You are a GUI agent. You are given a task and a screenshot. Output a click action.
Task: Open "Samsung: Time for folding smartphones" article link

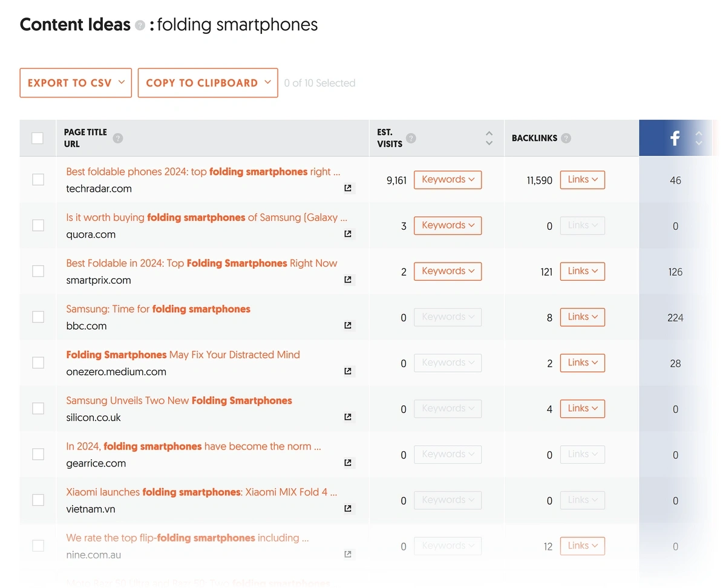(x=158, y=309)
